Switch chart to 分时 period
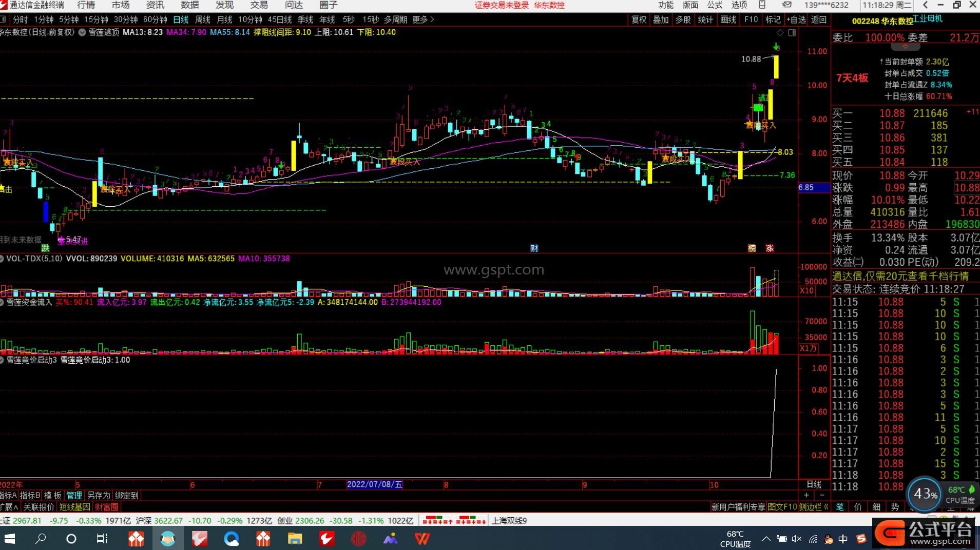Viewport: 980px width, 550px height. pyautogui.click(x=20, y=19)
